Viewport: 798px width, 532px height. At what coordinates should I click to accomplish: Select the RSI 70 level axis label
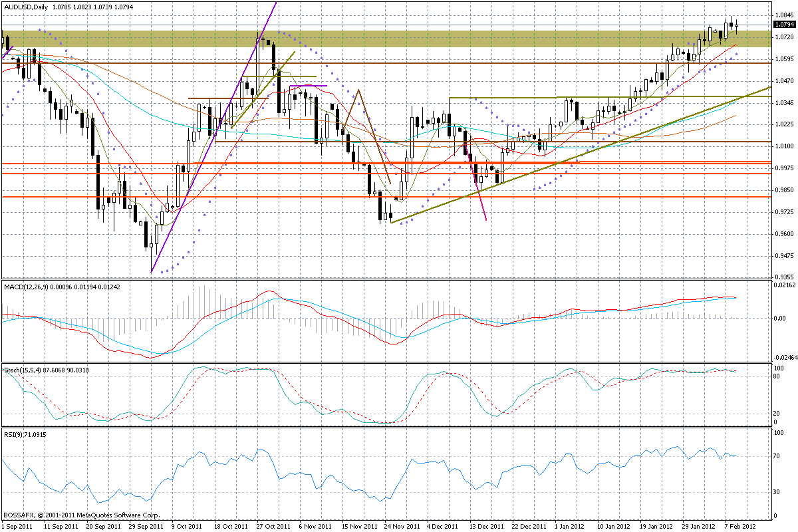[778, 456]
